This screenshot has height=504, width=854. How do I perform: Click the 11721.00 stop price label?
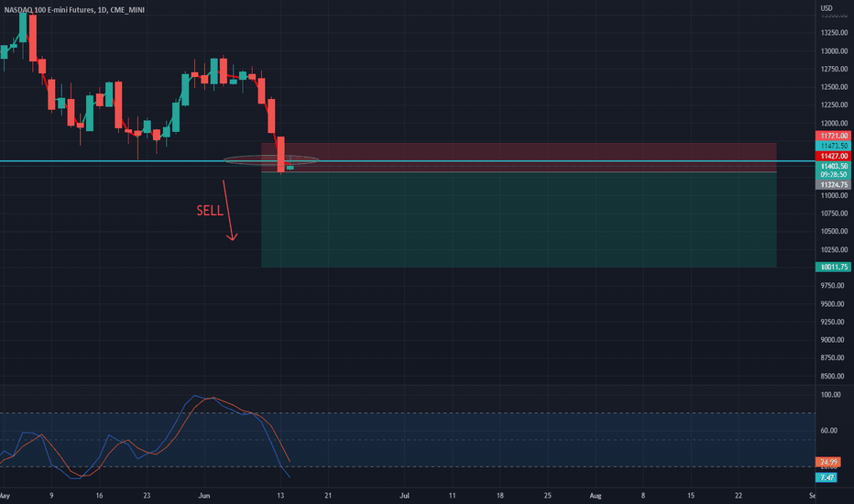click(833, 136)
